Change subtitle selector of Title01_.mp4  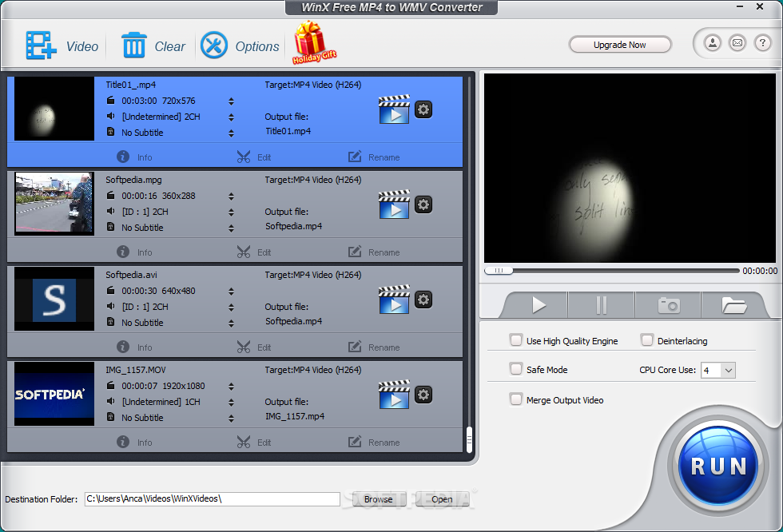(231, 133)
